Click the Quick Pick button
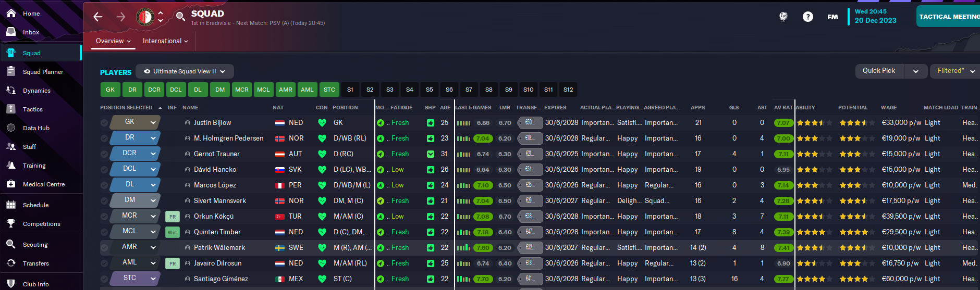 880,71
